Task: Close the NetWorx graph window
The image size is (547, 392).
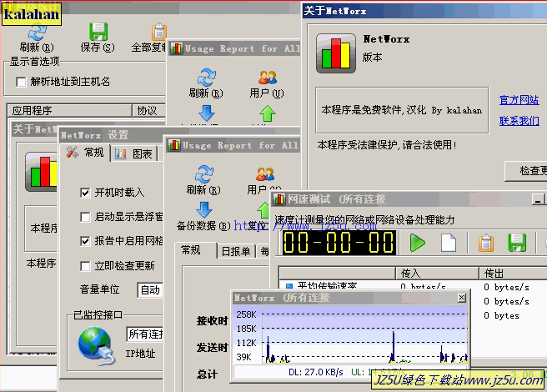Action: point(462,298)
